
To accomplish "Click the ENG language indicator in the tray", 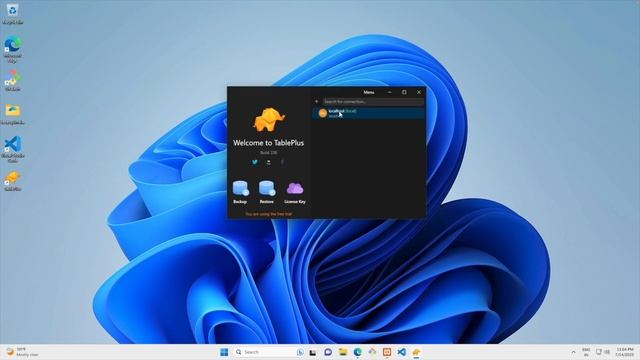I will pos(586,352).
